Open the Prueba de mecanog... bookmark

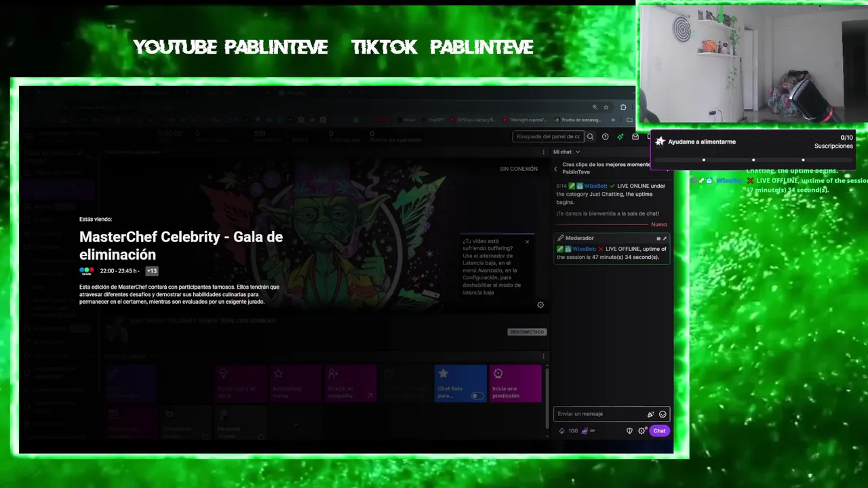coord(578,120)
